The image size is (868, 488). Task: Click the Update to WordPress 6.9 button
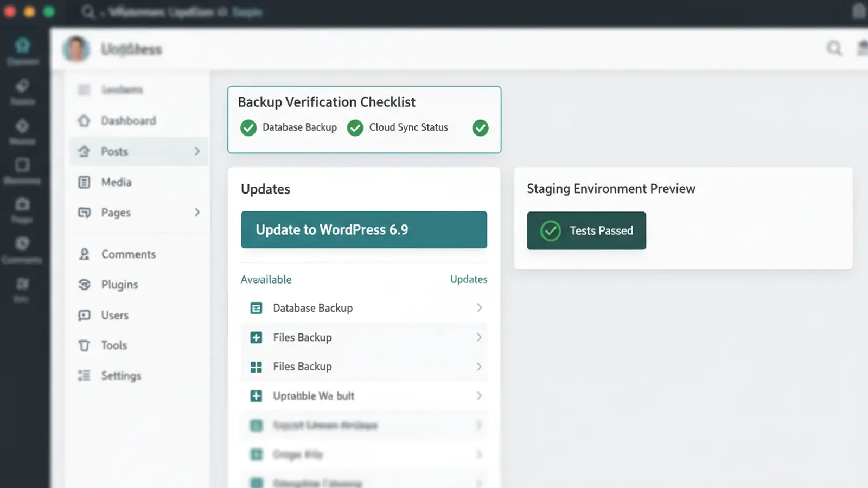pyautogui.click(x=364, y=230)
